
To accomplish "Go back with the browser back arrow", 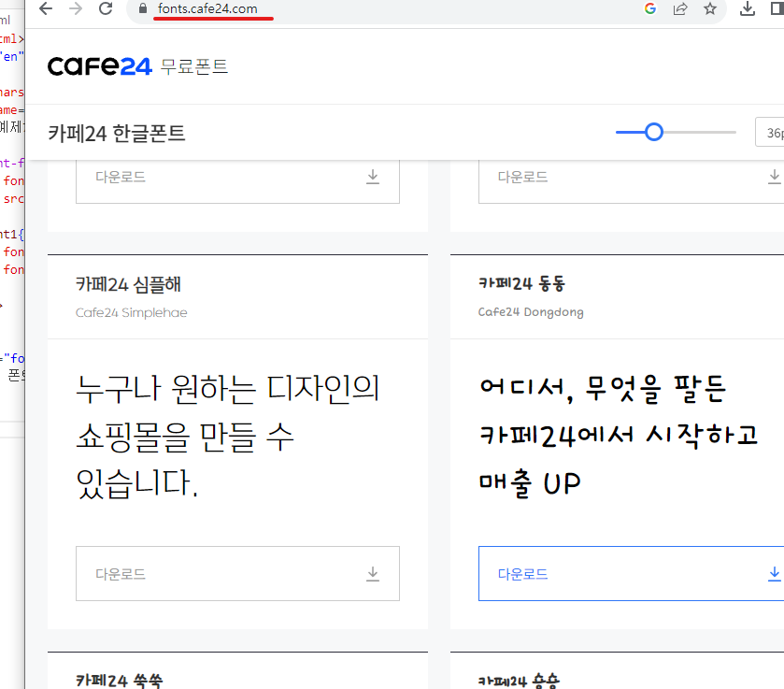I will point(46,8).
